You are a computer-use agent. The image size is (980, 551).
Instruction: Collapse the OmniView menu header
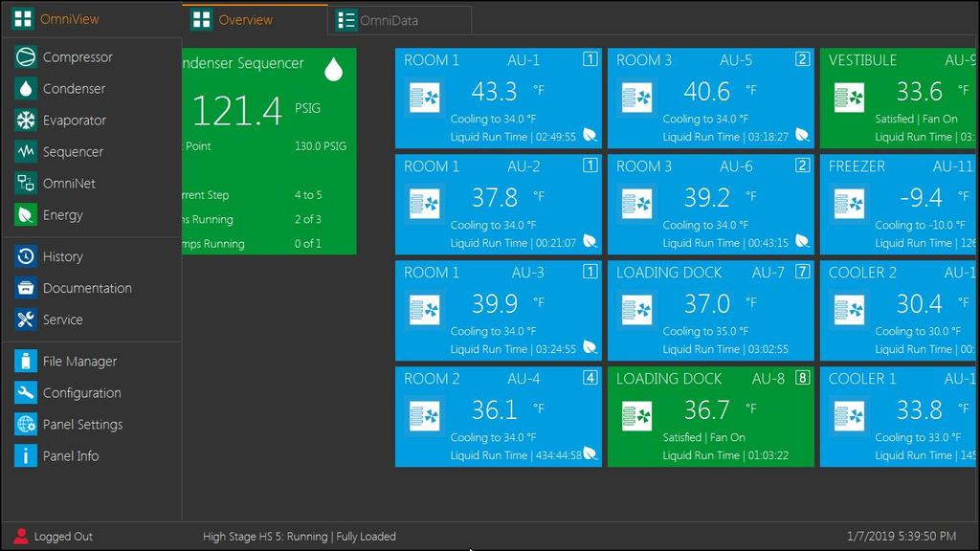click(57, 19)
